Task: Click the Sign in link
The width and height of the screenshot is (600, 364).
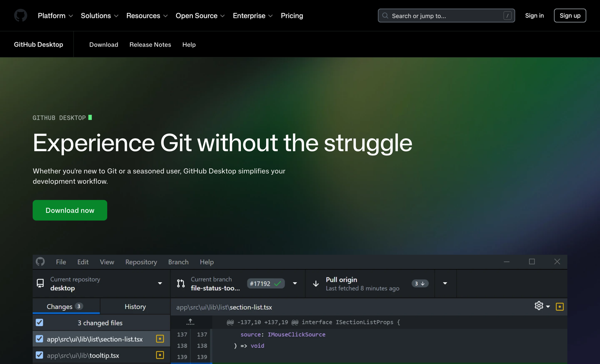Action: 534,15
